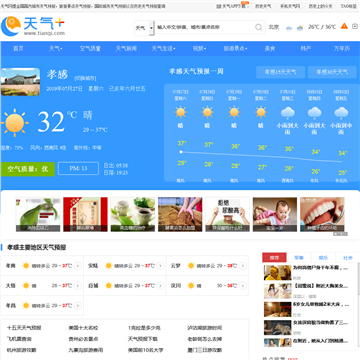
Task: Open 天气新闻 in navigation bar
Action: (x=126, y=49)
